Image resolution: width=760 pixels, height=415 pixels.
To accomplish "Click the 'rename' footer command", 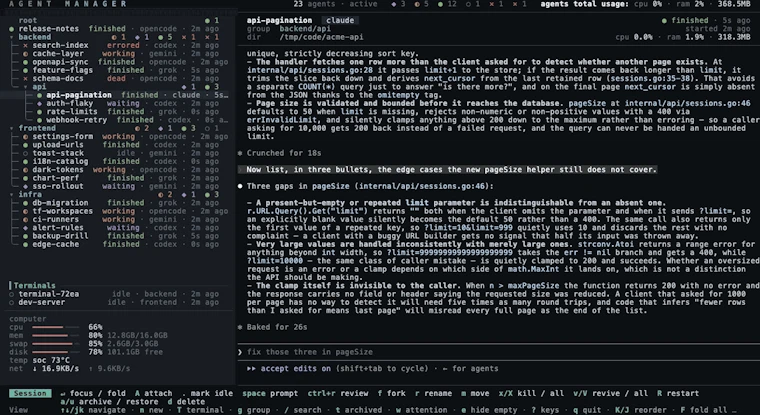I will (434, 393).
